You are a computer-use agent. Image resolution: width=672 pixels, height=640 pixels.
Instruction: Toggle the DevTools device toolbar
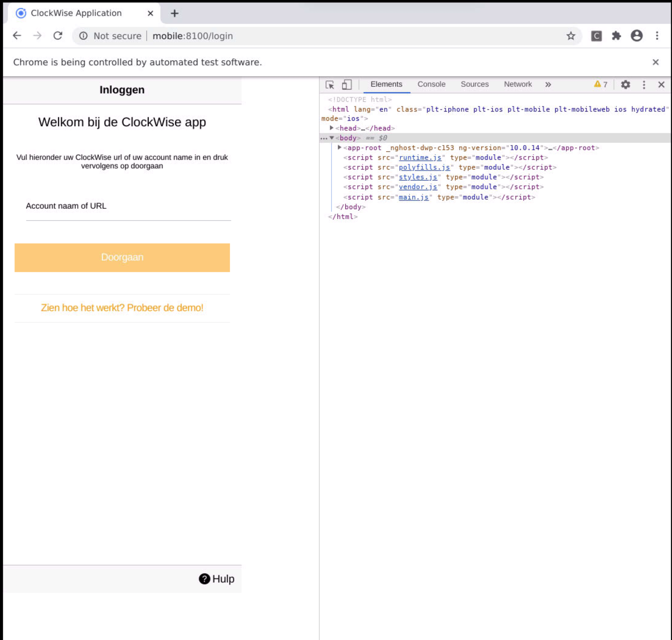(347, 85)
